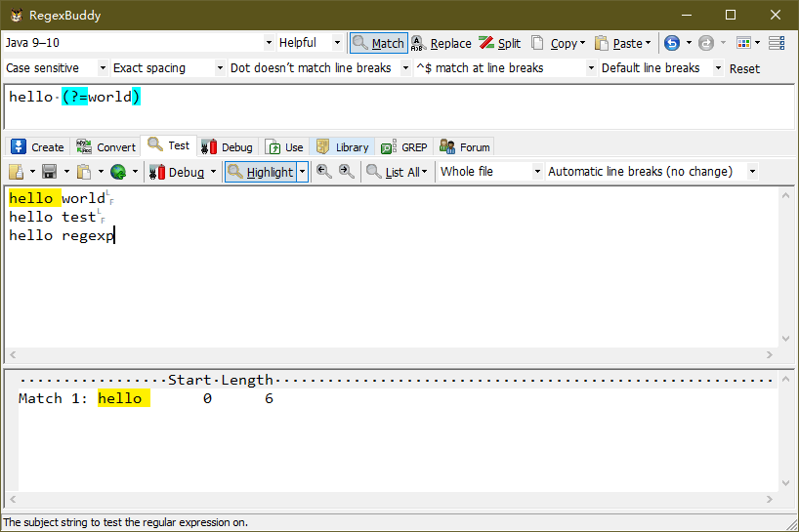Open the Forum tab
This screenshot has height=532, width=799.
465,147
